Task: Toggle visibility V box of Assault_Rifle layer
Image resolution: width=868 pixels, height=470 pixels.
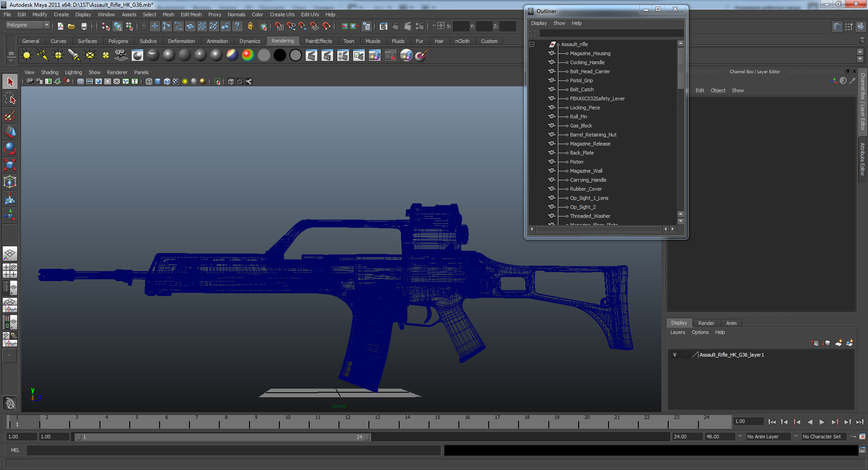Action: tap(675, 355)
